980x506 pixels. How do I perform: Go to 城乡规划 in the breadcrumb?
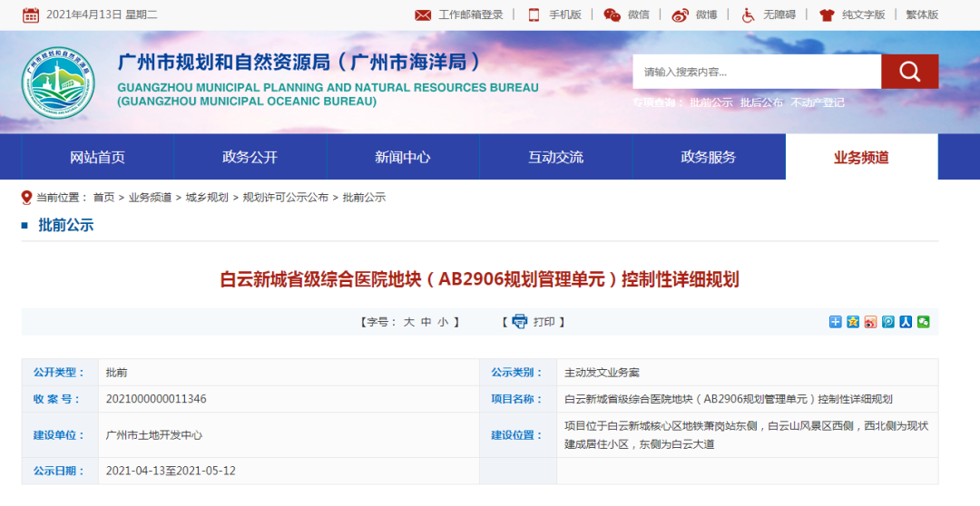coord(207,198)
